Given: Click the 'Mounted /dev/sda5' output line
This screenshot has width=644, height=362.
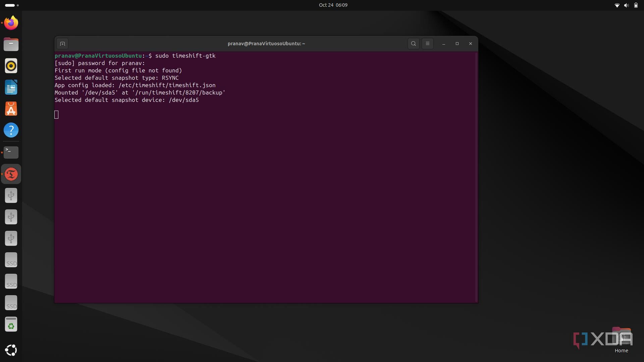Looking at the screenshot, I should coord(140,93).
